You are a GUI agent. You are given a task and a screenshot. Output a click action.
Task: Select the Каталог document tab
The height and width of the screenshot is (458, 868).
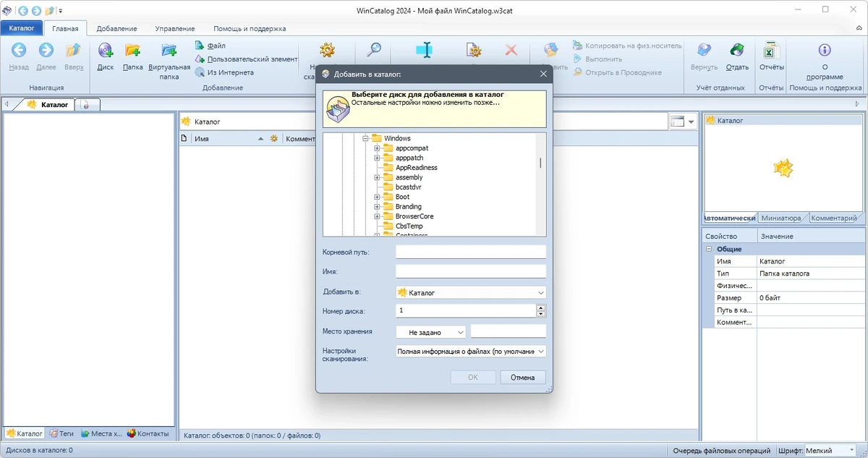tap(48, 104)
